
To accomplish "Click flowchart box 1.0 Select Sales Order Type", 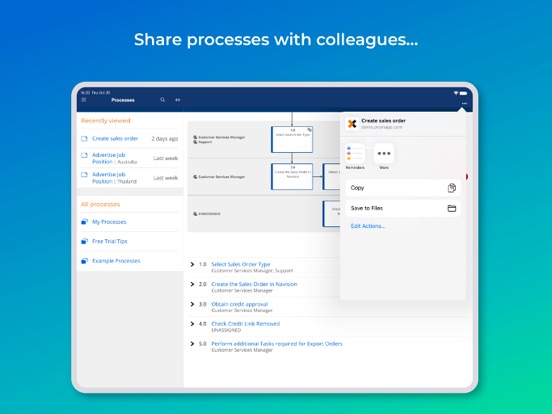I will coord(292,140).
